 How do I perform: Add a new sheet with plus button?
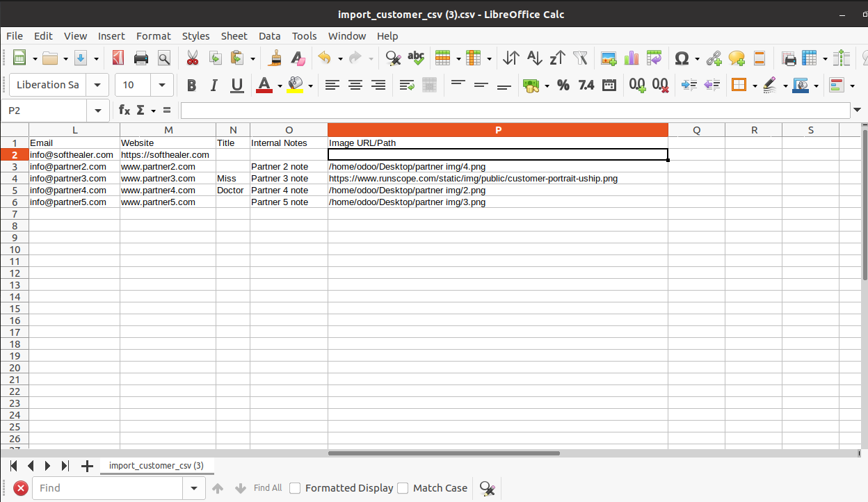(x=86, y=466)
